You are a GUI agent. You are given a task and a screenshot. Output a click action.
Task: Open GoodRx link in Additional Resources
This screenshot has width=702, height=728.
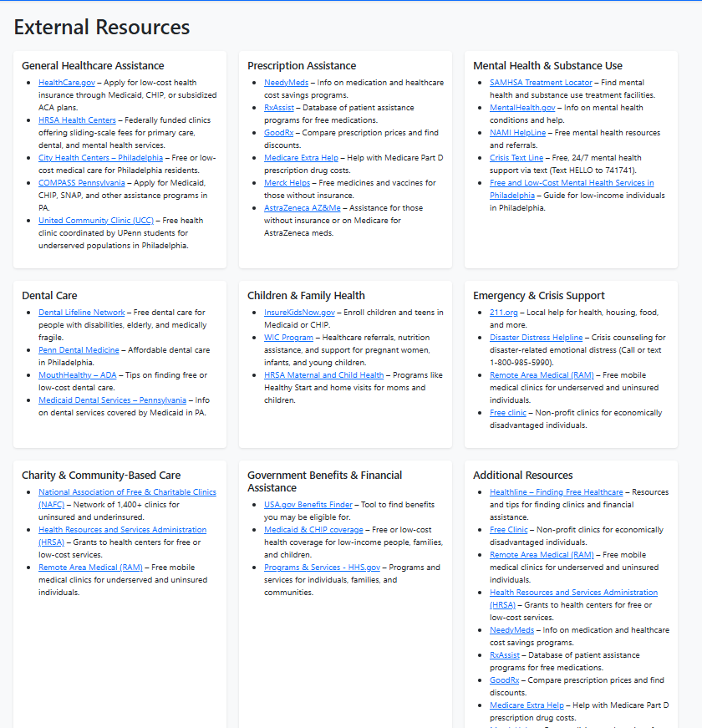[x=504, y=680]
